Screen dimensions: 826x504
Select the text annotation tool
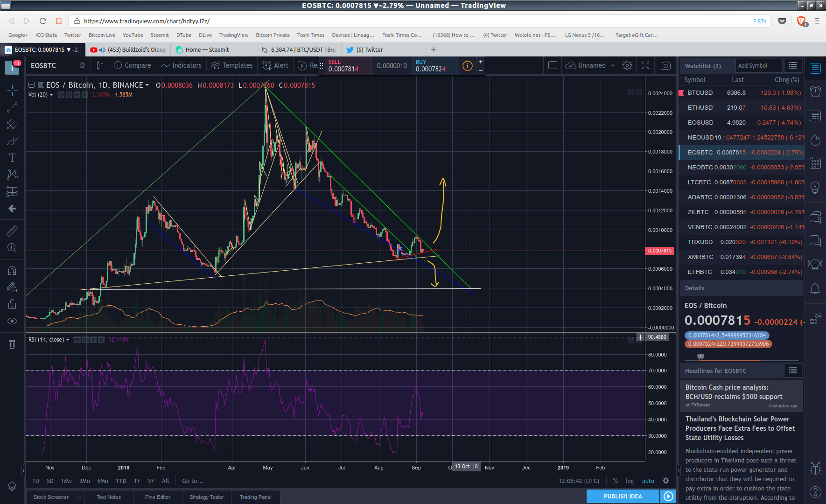point(12,158)
